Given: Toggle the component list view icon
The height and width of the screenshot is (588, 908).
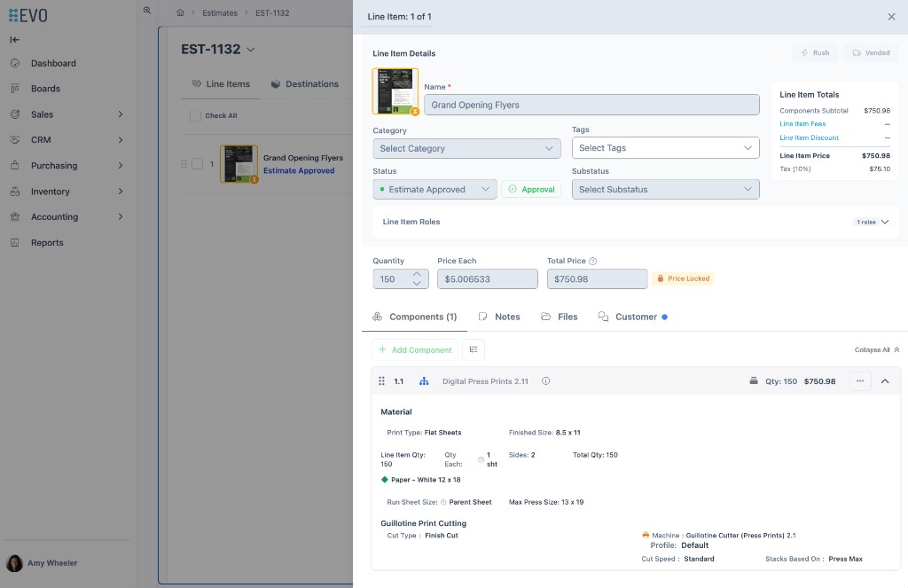Looking at the screenshot, I should click(474, 349).
